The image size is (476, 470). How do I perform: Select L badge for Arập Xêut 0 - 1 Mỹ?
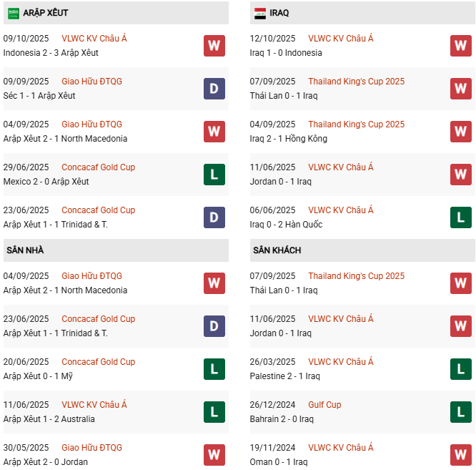[x=214, y=369]
